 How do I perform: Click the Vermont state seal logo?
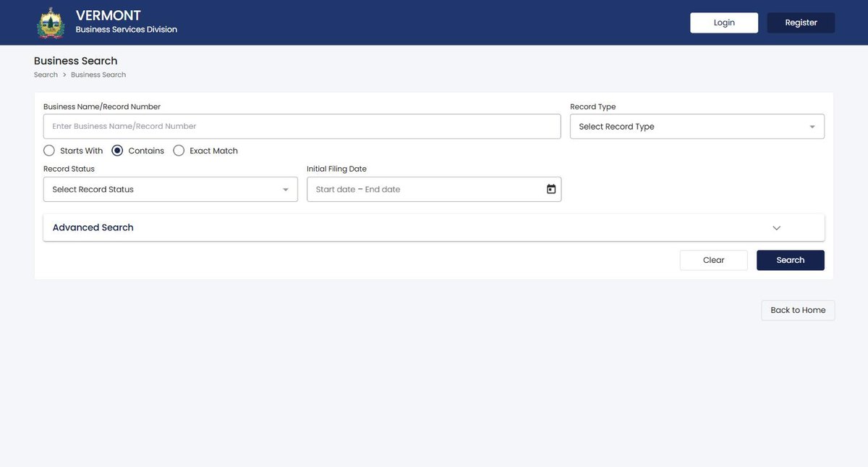tap(51, 22)
